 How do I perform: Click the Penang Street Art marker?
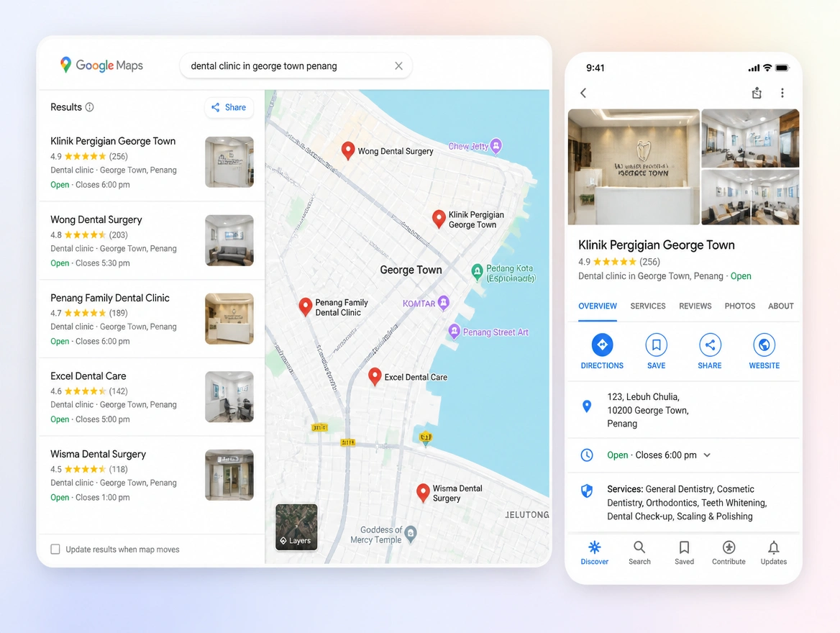click(x=455, y=331)
